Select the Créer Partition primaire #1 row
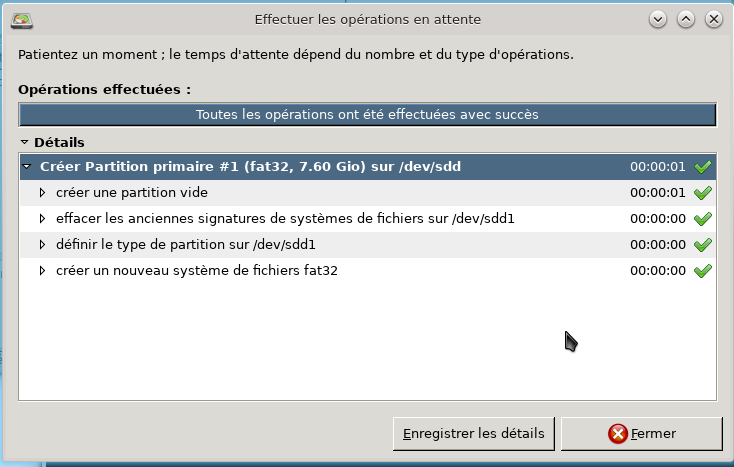The width and height of the screenshot is (734, 467). 250,167
